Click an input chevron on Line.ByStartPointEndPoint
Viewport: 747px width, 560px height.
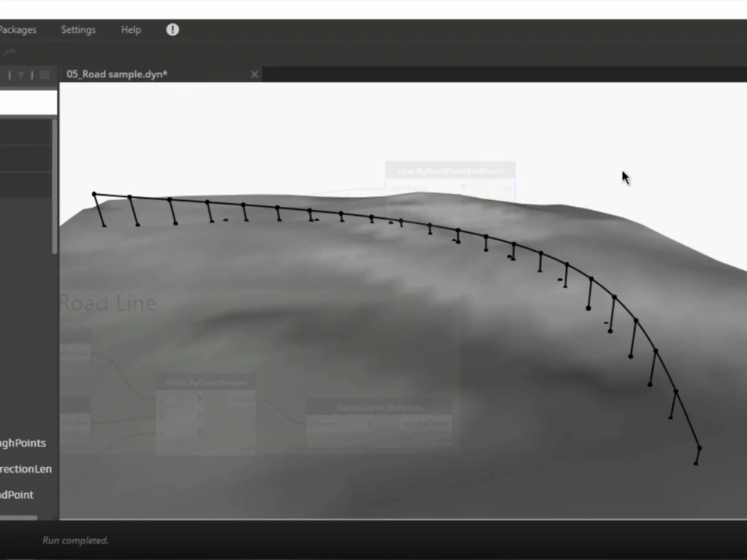(x=463, y=188)
